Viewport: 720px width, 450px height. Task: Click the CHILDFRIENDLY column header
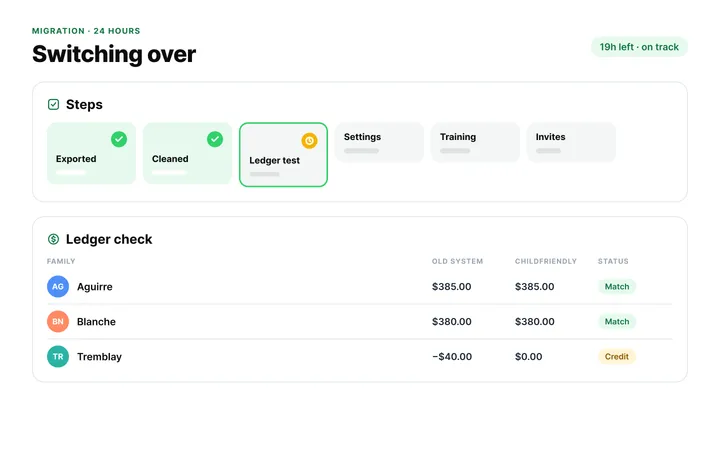pos(546,261)
